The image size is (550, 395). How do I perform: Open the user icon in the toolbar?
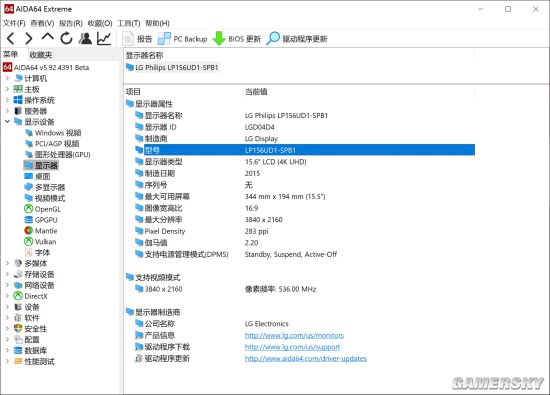85,39
